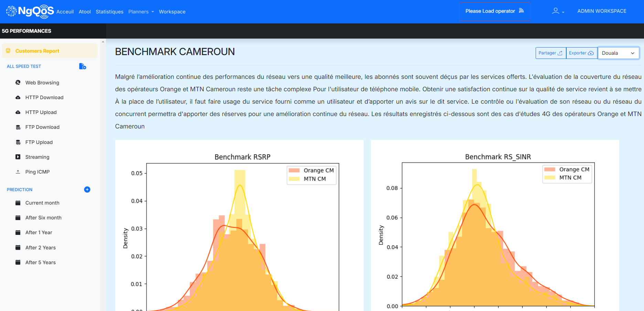The height and width of the screenshot is (311, 644).
Task: Click the Please Load operator button
Action: (495, 11)
